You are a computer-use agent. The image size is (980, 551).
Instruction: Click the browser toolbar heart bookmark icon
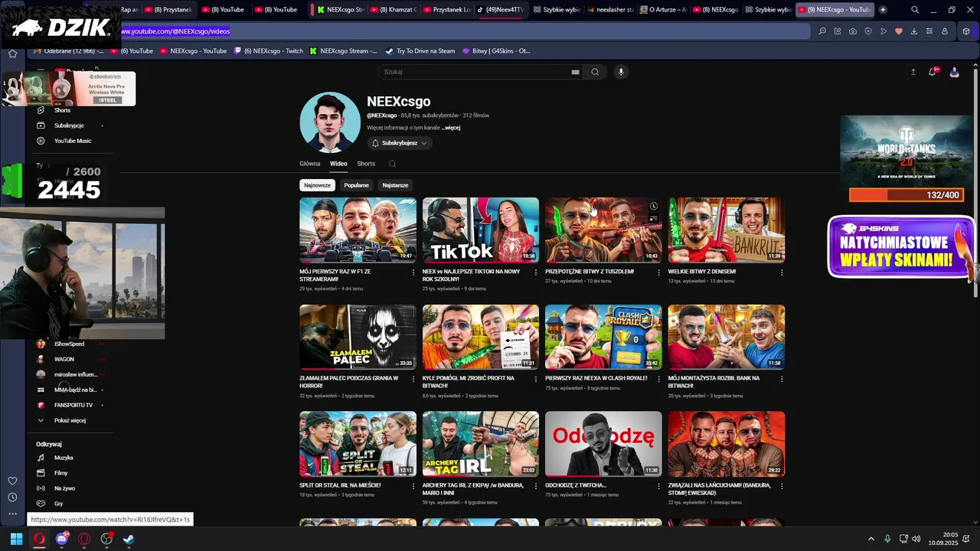pos(899,31)
